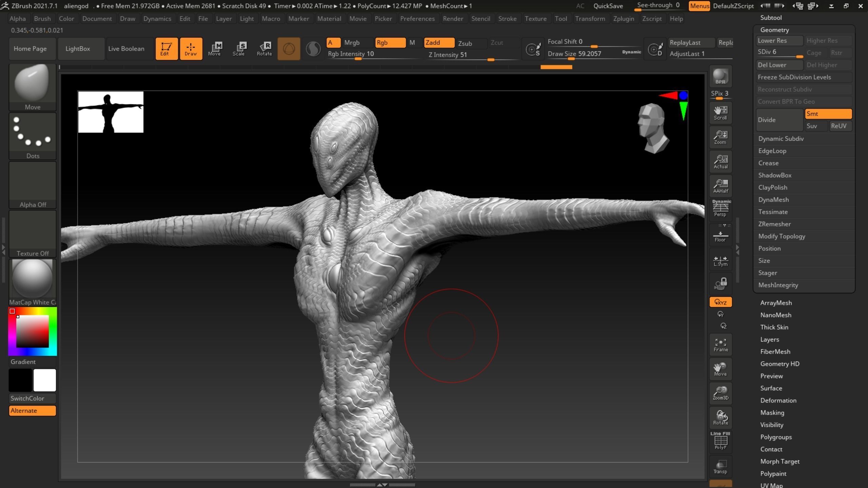
Task: Select the Rotate transform icon
Action: tap(264, 49)
